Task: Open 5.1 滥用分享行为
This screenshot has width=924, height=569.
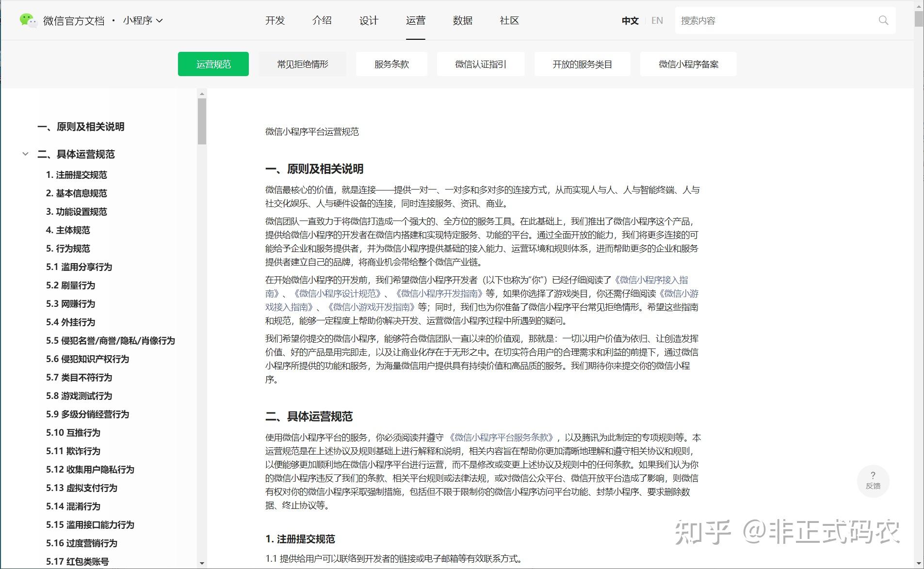Action: pos(79,267)
